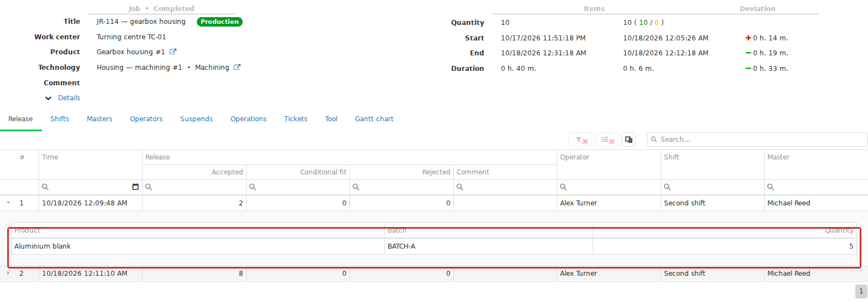Open Gearbox housing #1 product external link icon
Viewport: 868px width, 304px height.
click(173, 51)
